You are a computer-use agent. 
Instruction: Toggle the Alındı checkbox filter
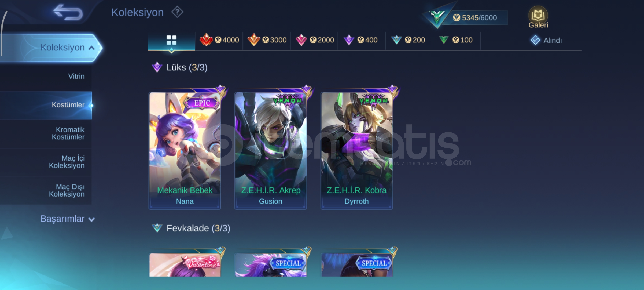click(546, 40)
